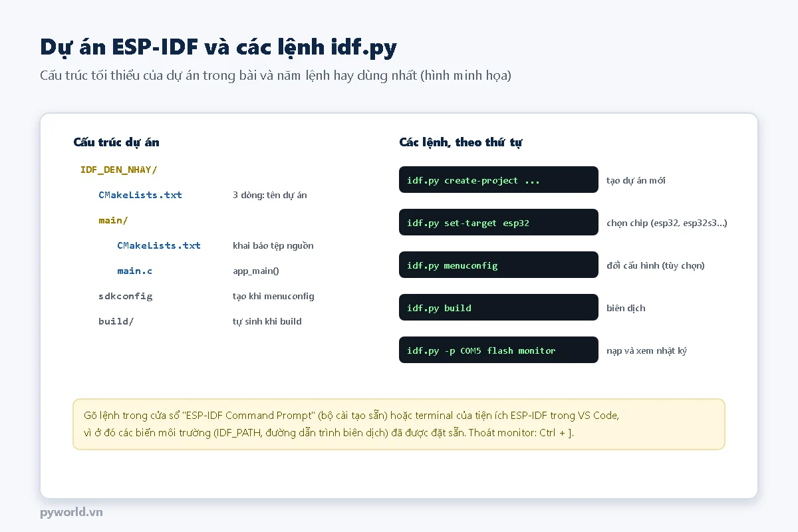Click the "idf.py menuconfig" command box
798x532 pixels.
(x=499, y=265)
